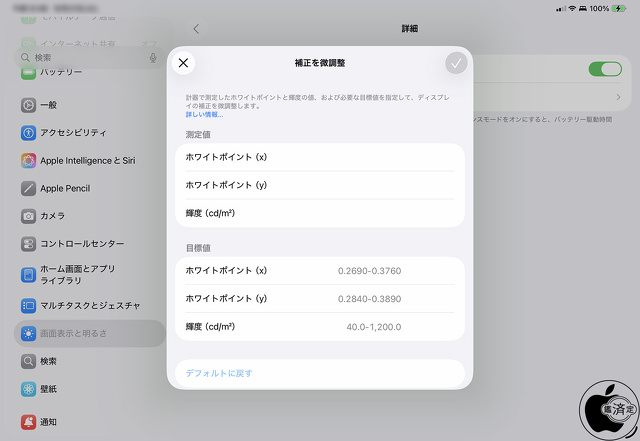The width and height of the screenshot is (640, 441).
Task: Open アクセシビリティ settings icon
Action: 28,133
